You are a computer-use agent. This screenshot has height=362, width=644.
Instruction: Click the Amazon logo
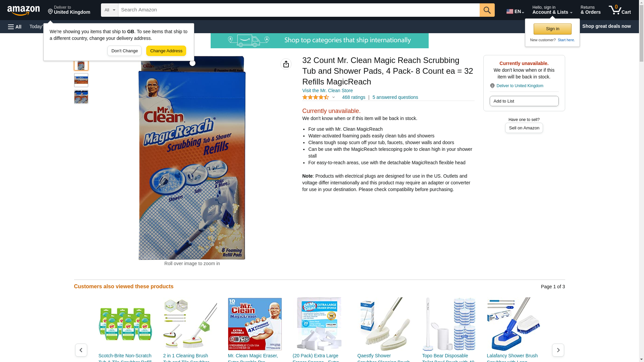point(23,10)
